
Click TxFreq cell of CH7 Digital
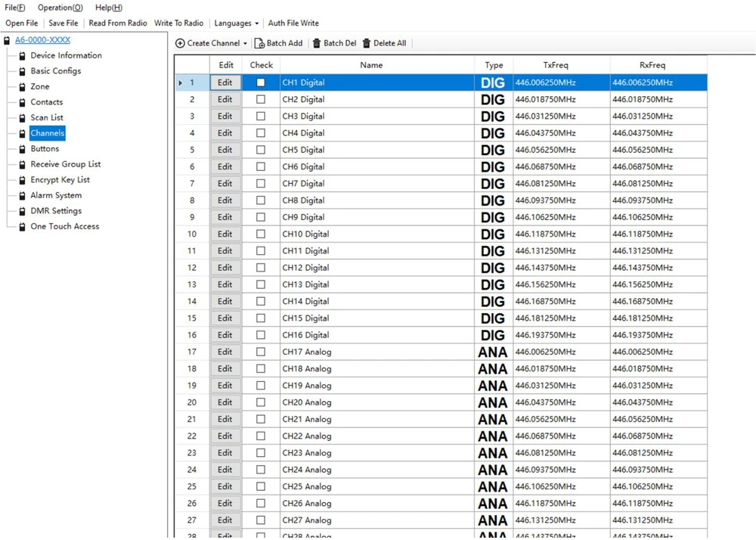[562, 184]
